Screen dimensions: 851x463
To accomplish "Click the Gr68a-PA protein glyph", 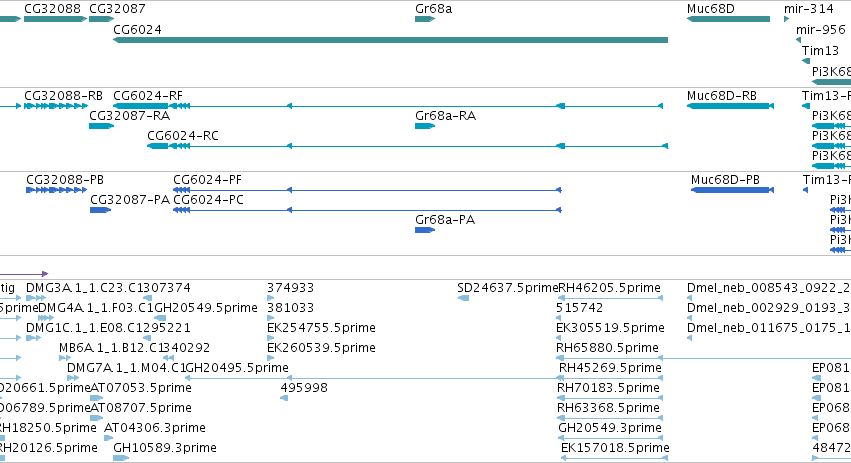I will (425, 230).
